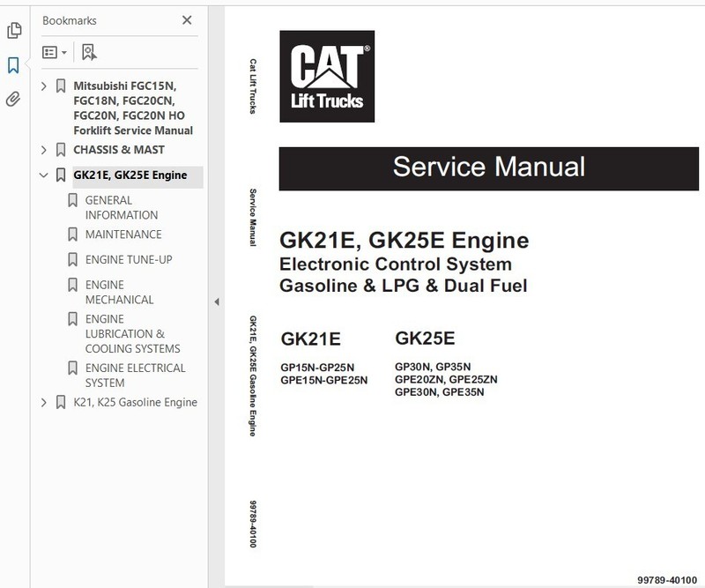Jump to ENGINE ELECTRICAL SYSTEM bookmark
The height and width of the screenshot is (588, 705).
[x=135, y=376]
